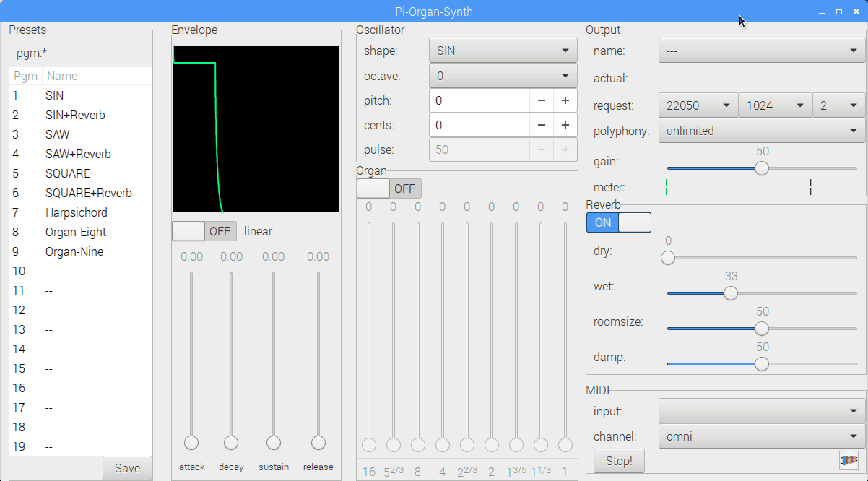Image resolution: width=868 pixels, height=481 pixels.
Task: Click the sustain slider handle
Action: click(274, 443)
